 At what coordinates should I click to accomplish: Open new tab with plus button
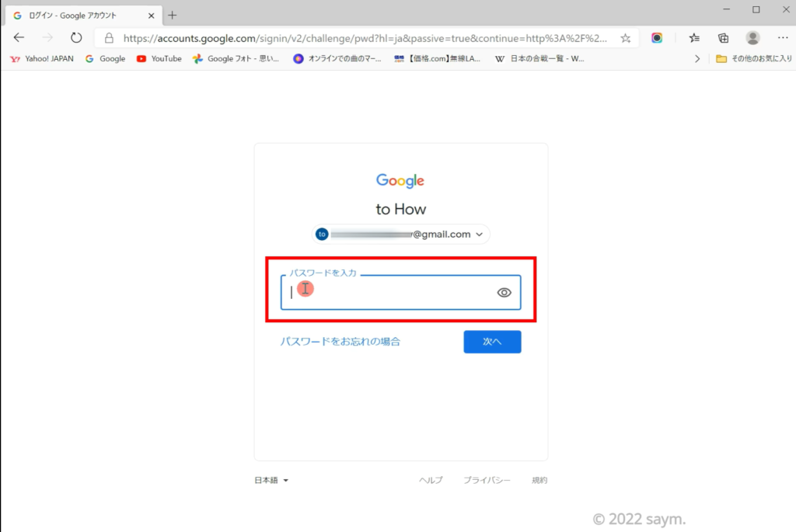point(173,16)
